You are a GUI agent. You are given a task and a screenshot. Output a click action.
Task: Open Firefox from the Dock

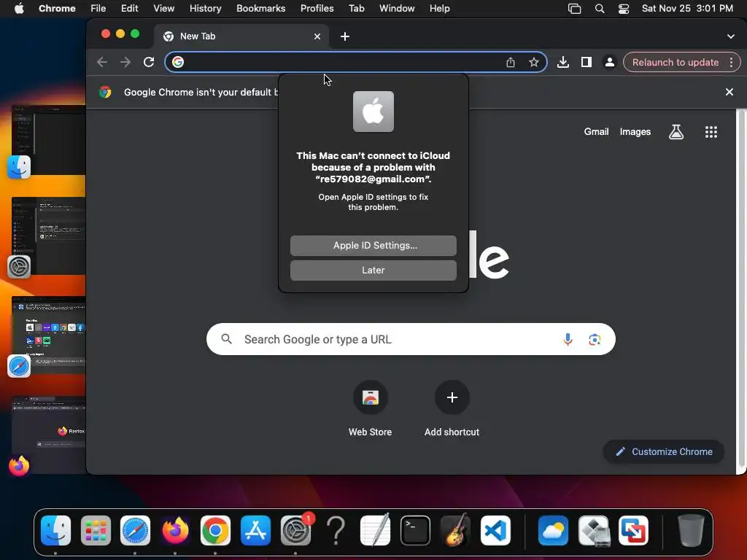[175, 531]
